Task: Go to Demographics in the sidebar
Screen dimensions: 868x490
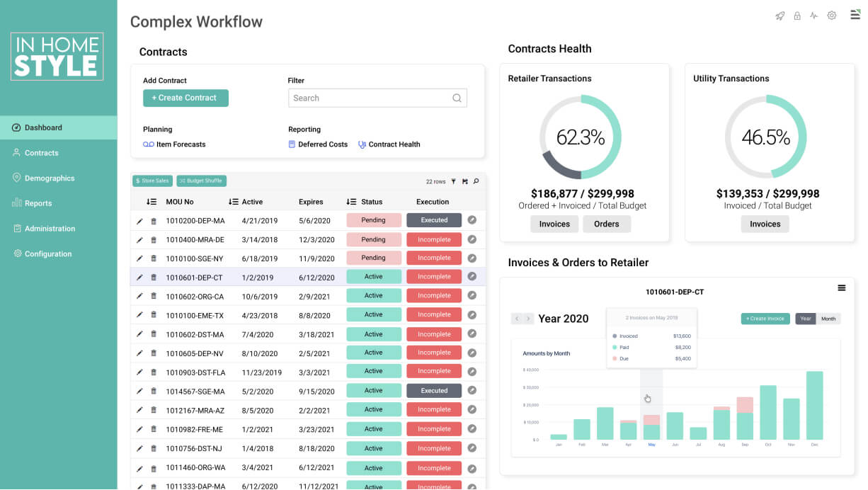Action: tap(49, 178)
